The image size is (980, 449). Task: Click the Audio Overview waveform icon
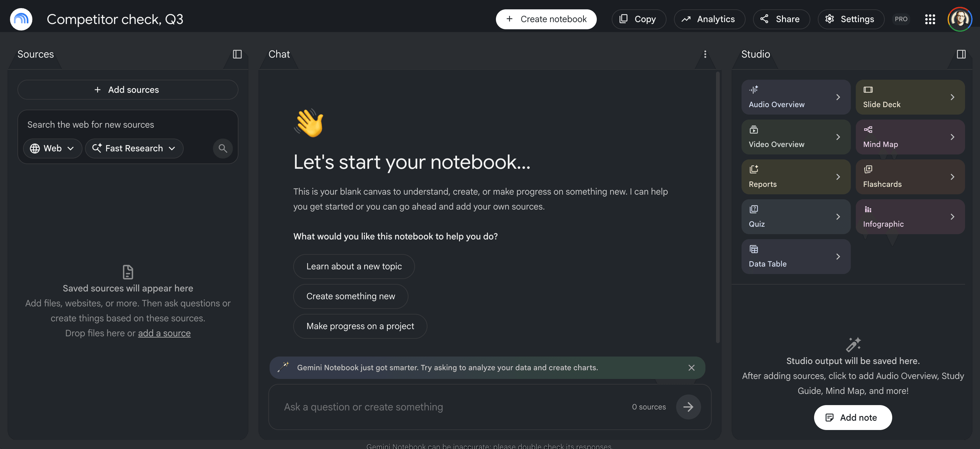(x=754, y=90)
